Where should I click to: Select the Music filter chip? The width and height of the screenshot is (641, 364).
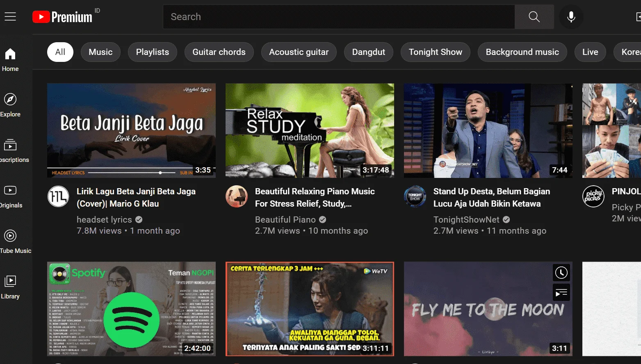click(x=100, y=52)
